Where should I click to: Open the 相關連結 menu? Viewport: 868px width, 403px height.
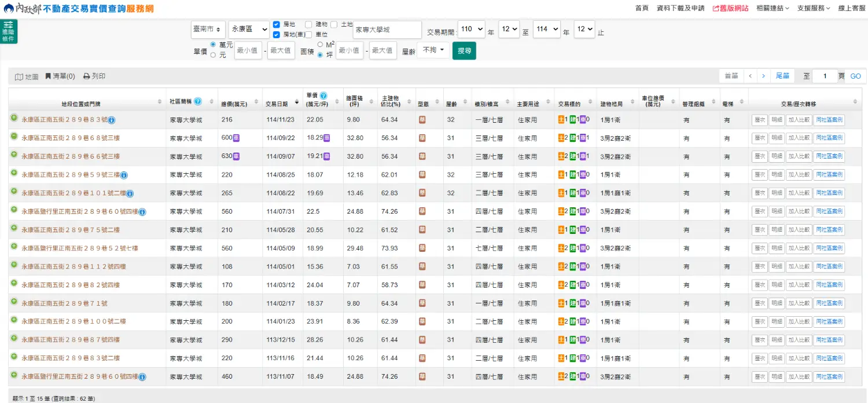[x=773, y=8]
